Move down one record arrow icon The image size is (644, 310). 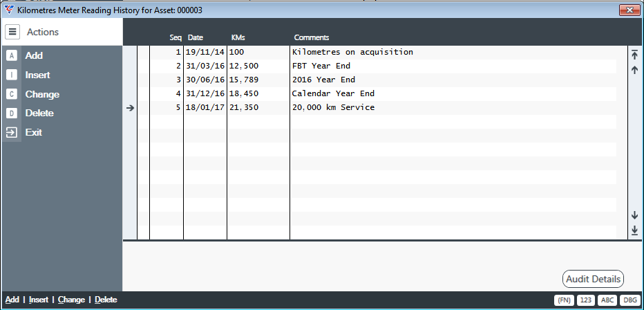click(x=634, y=215)
